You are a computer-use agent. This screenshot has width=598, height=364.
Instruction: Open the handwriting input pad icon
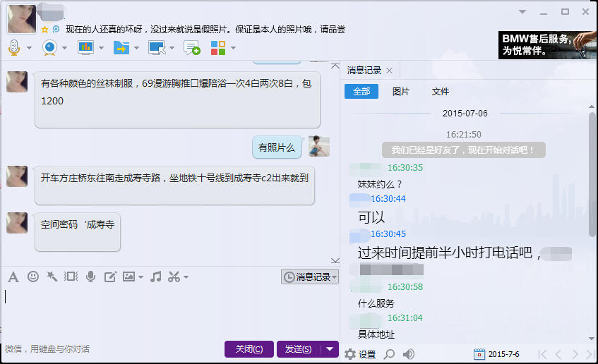click(110, 277)
